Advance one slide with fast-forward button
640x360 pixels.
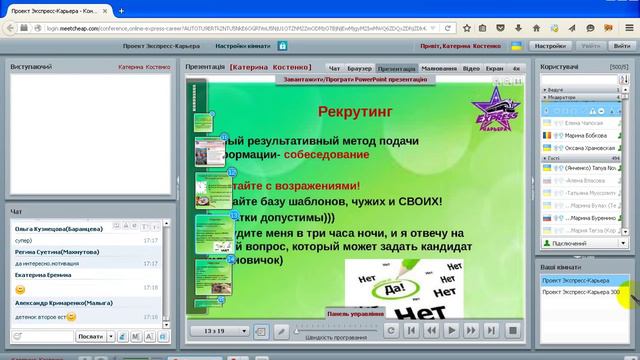pos(471,330)
